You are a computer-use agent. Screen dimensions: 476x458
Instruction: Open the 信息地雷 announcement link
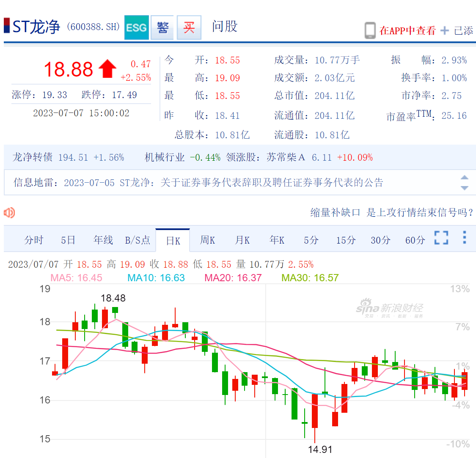(x=223, y=182)
